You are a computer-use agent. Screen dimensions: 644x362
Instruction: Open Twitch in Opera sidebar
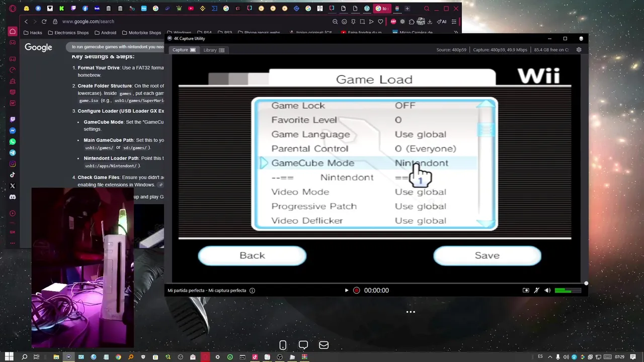point(13,120)
